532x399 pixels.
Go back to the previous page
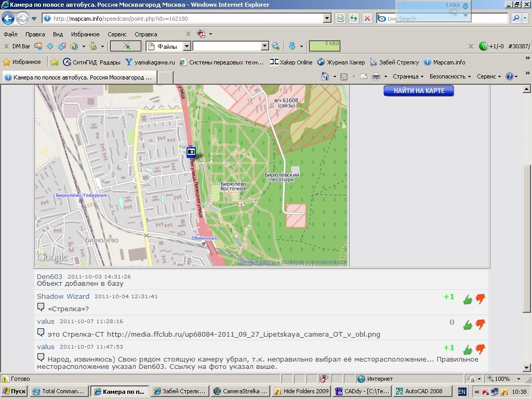coord(8,18)
